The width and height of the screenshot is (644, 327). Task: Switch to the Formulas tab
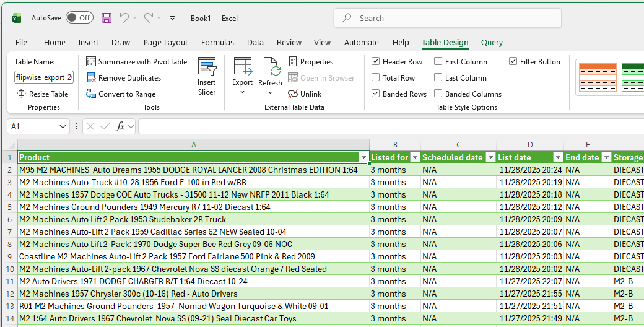pyautogui.click(x=217, y=43)
